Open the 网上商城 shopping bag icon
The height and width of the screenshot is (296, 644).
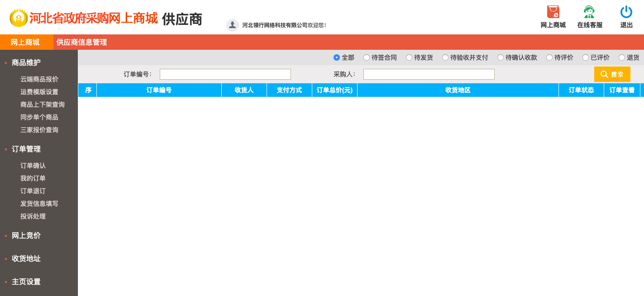click(553, 12)
